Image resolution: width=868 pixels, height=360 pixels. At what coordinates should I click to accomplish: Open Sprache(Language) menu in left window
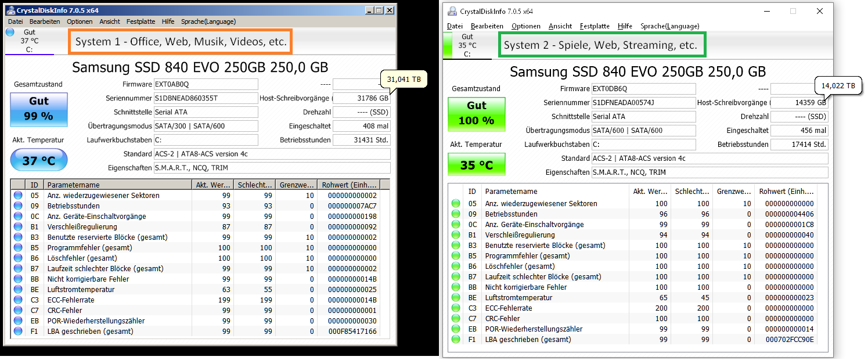pos(208,21)
